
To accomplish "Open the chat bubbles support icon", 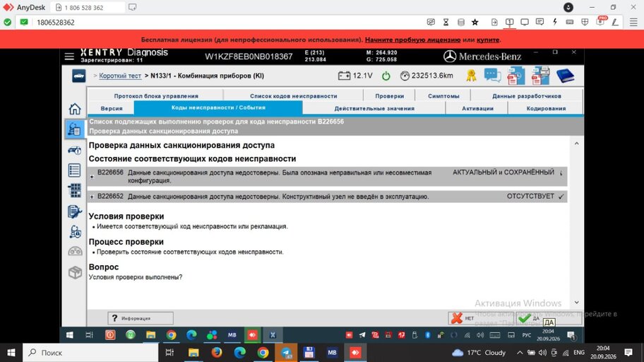I will point(492,76).
